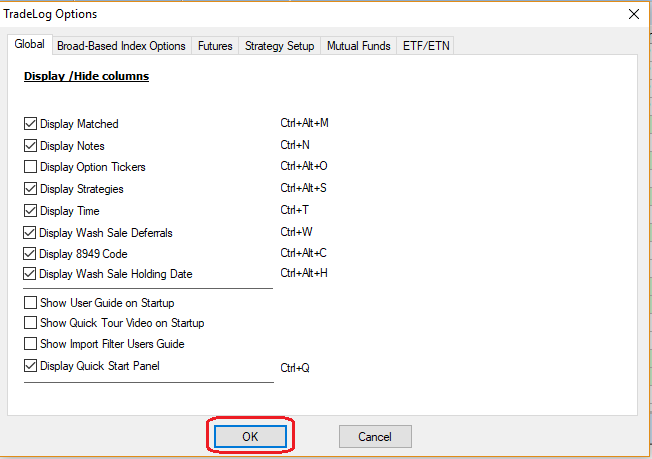Click the Ctrl+W shortcut label
This screenshot has width=652, height=459.
(296, 232)
